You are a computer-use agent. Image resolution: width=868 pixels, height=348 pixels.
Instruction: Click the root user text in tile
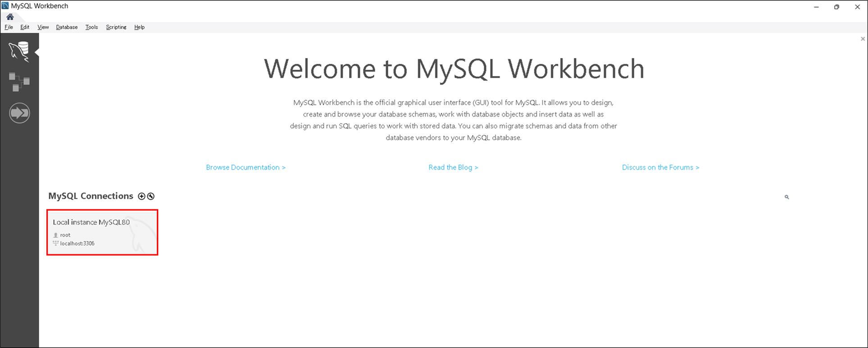point(65,235)
